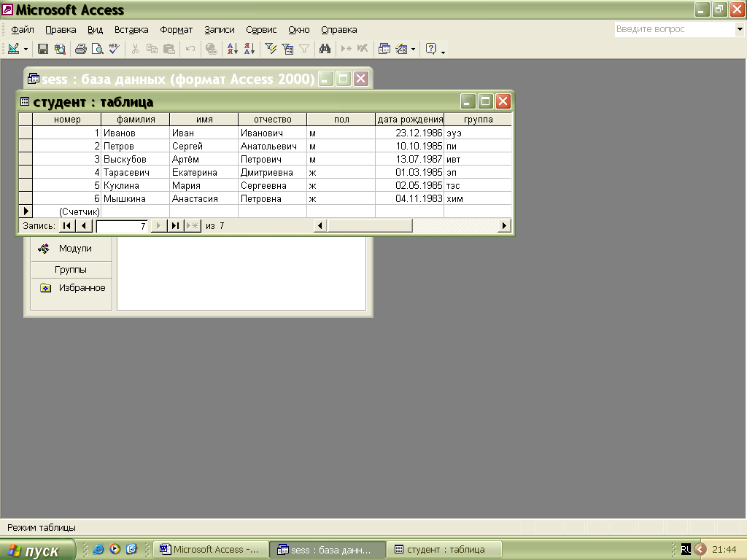Image resolution: width=747 pixels, height=560 pixels.
Task: Select the дата рождения column header
Action: coord(410,119)
